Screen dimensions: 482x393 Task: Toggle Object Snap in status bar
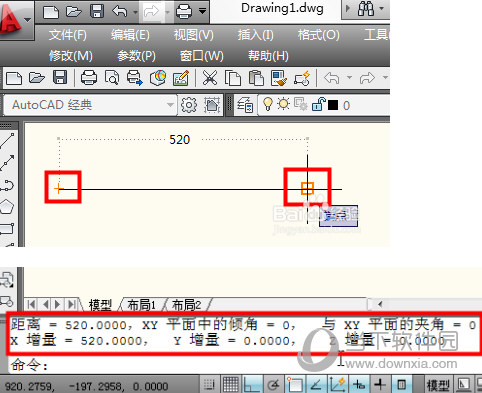tap(294, 385)
